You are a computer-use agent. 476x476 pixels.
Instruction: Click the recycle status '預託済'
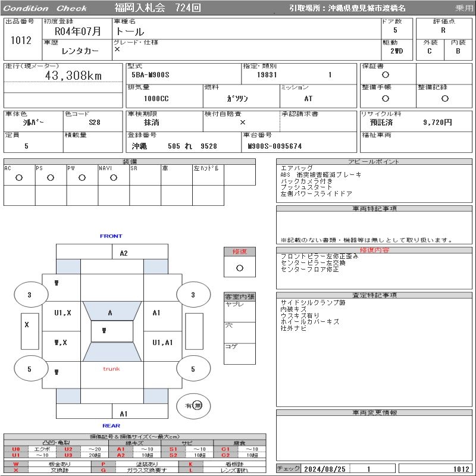(x=381, y=123)
